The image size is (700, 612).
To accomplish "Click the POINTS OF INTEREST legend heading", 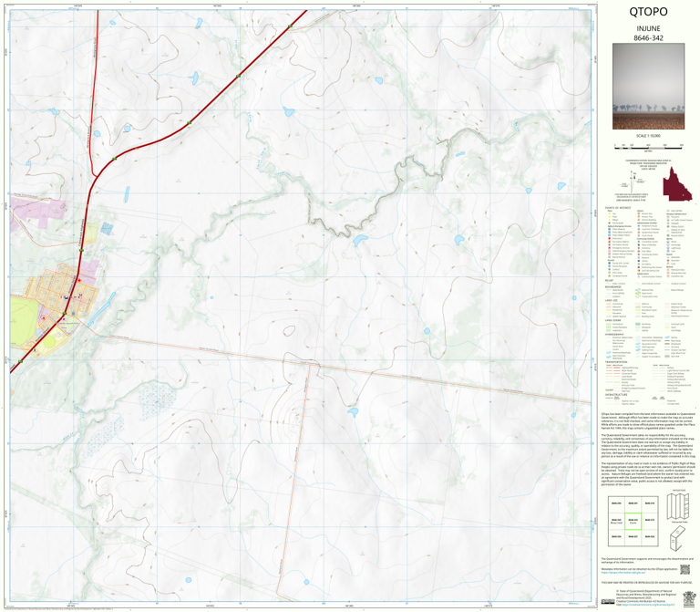I will [616, 208].
